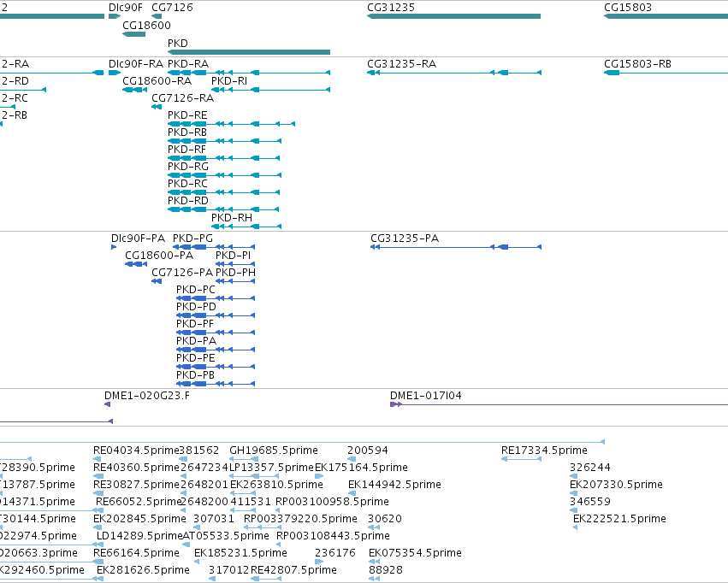728x583 pixels.
Task: Select transcript PKD-RI
Action: (x=270, y=90)
